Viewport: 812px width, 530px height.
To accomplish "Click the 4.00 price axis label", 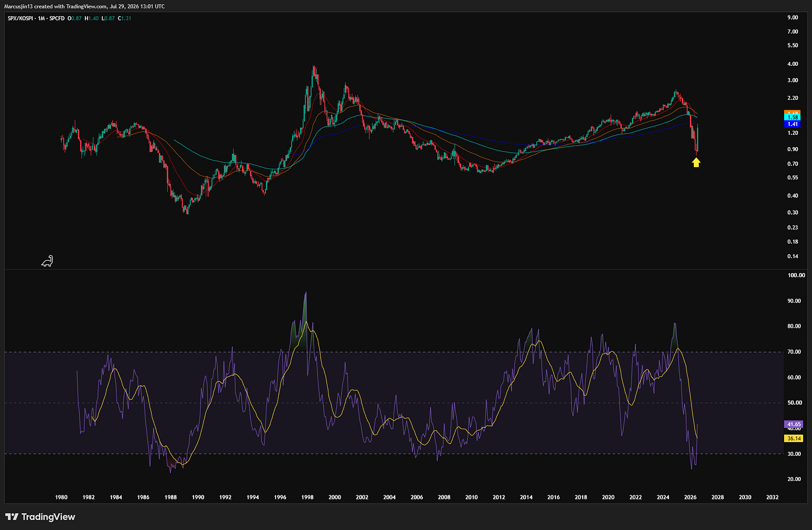I will 792,64.
